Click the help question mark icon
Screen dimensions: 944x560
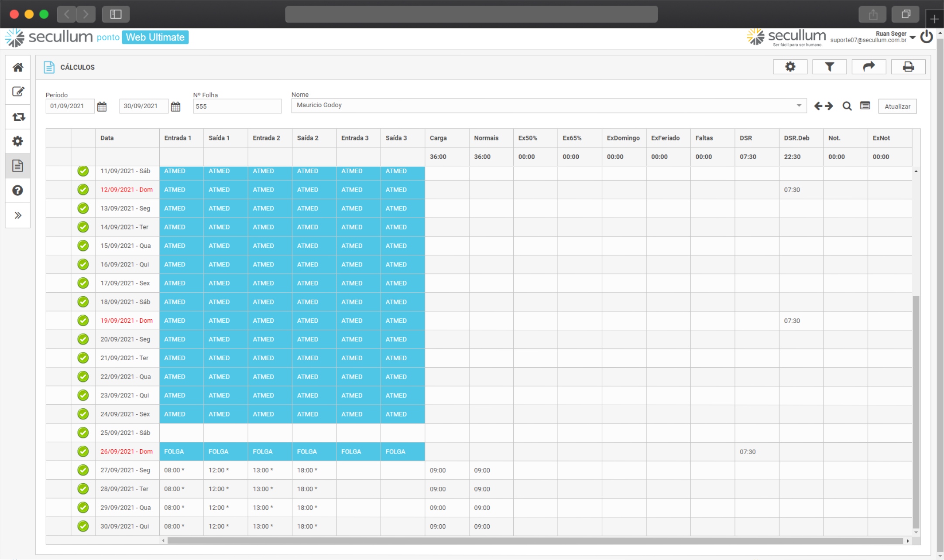tap(18, 191)
